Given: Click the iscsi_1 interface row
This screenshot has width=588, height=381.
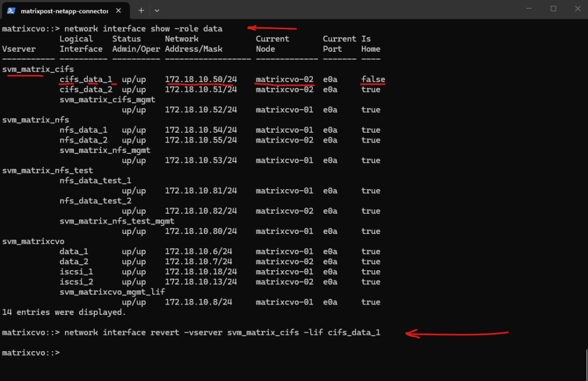Looking at the screenshot, I should (76, 272).
